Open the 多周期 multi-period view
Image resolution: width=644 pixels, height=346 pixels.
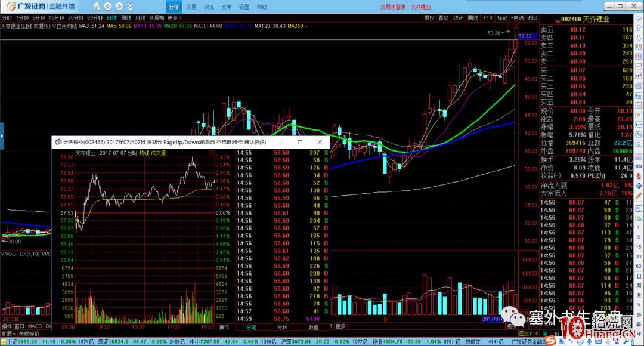[156, 18]
